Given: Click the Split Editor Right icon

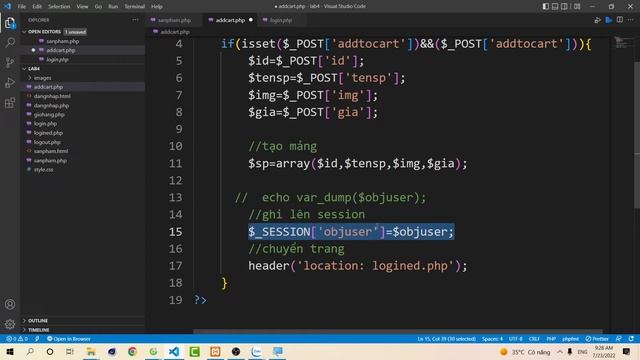Looking at the screenshot, I should pyautogui.click(x=620, y=20).
